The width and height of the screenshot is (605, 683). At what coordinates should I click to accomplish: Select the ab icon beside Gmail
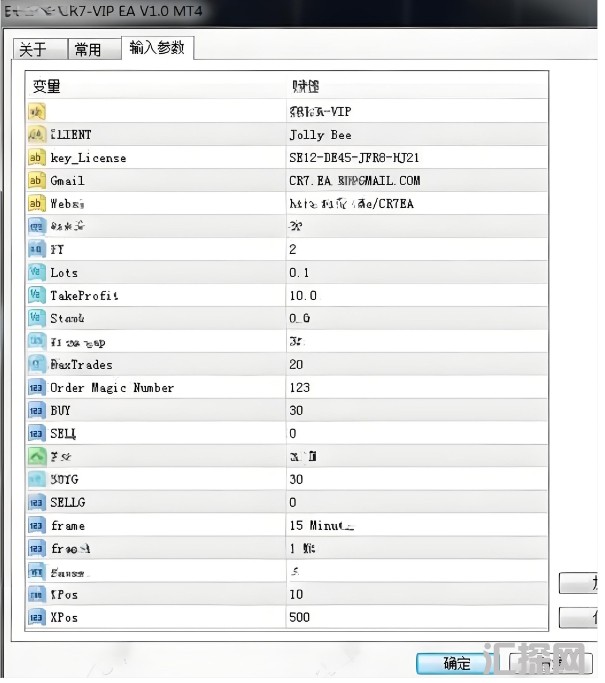pyautogui.click(x=36, y=180)
